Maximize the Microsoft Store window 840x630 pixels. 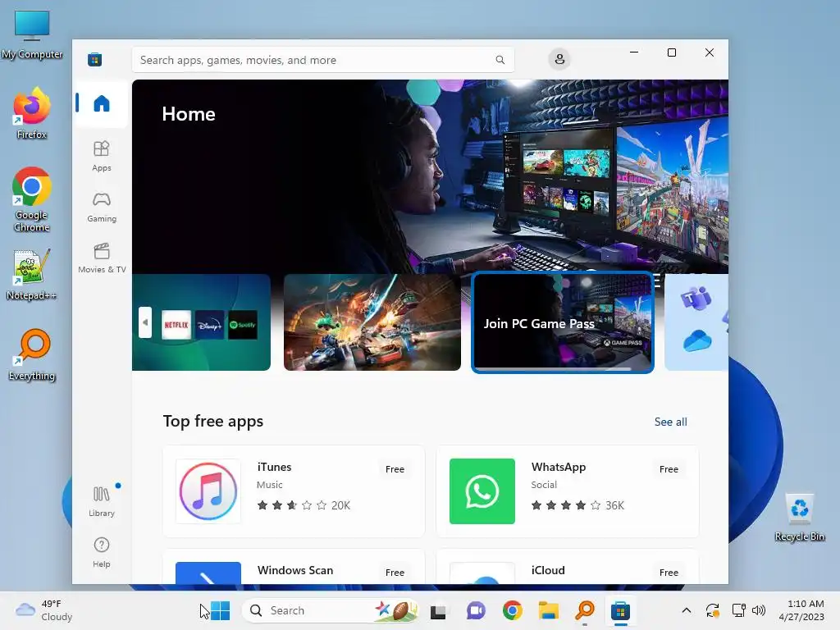tap(672, 52)
